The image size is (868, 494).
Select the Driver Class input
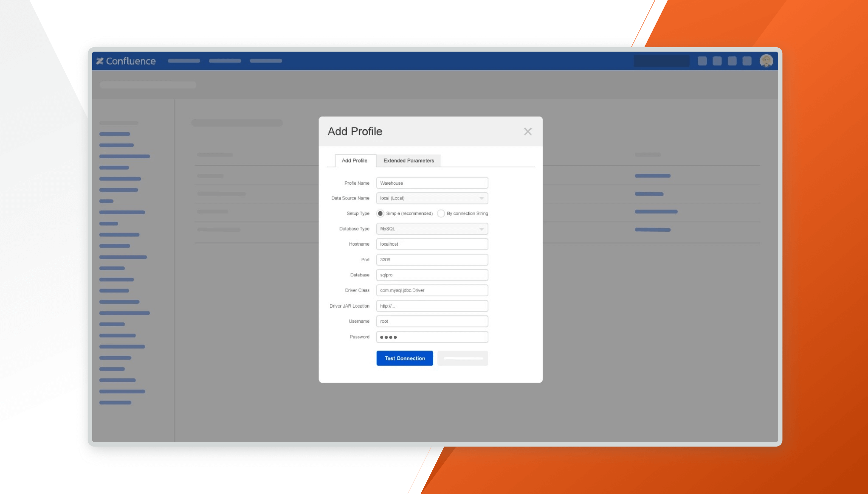pyautogui.click(x=432, y=290)
